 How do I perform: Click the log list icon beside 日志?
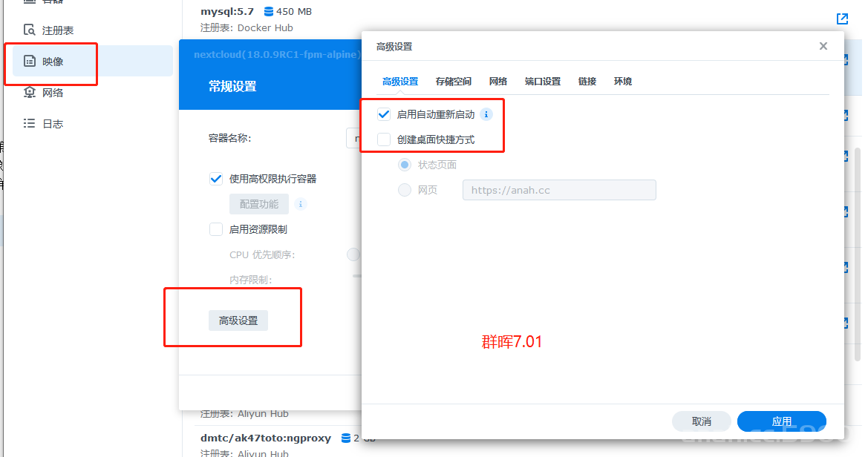click(x=30, y=123)
